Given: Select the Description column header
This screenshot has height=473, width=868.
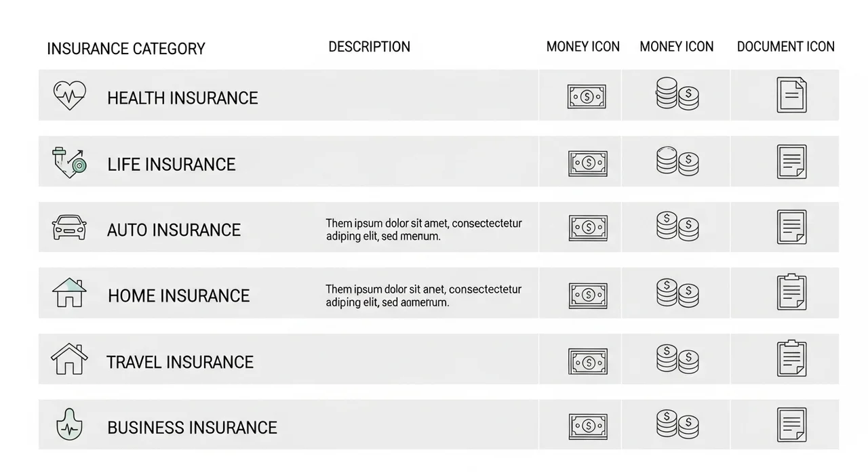Looking at the screenshot, I should pyautogui.click(x=369, y=47).
